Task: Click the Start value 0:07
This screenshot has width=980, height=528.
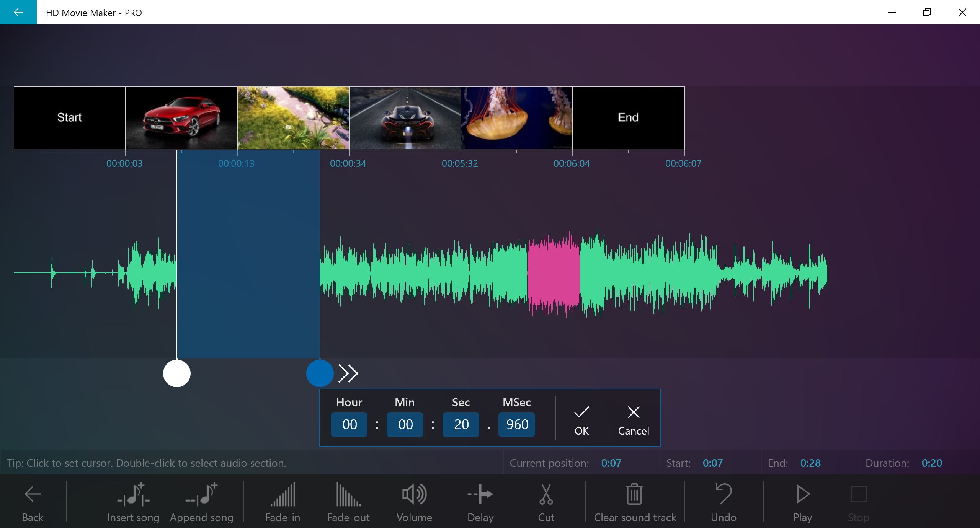Action: [713, 463]
